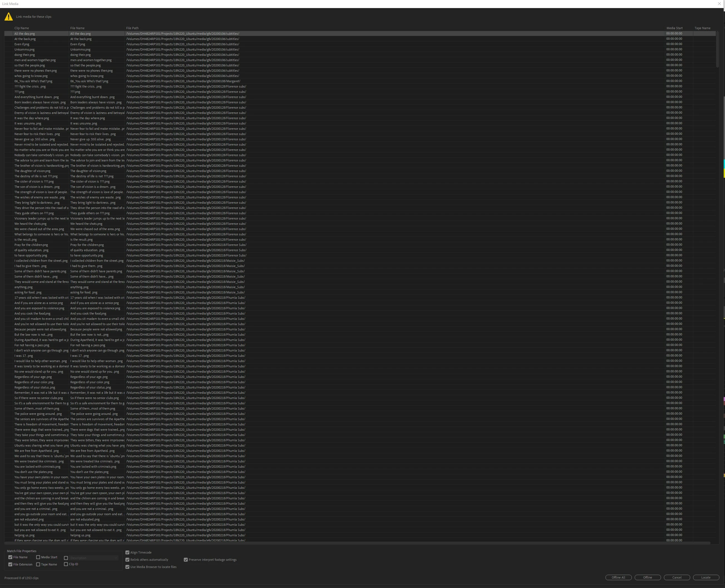The width and height of the screenshot is (725, 588).
Task: Open the Description dropdown menu
Action: pyautogui.click(x=93, y=558)
